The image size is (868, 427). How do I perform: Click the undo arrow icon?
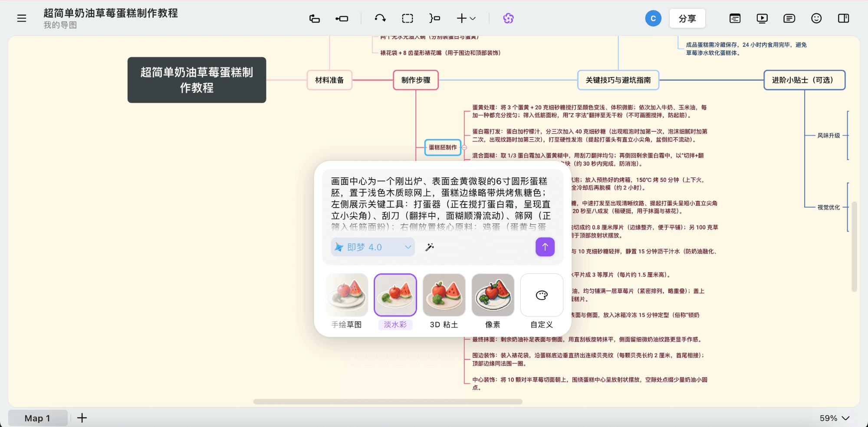coord(379,18)
